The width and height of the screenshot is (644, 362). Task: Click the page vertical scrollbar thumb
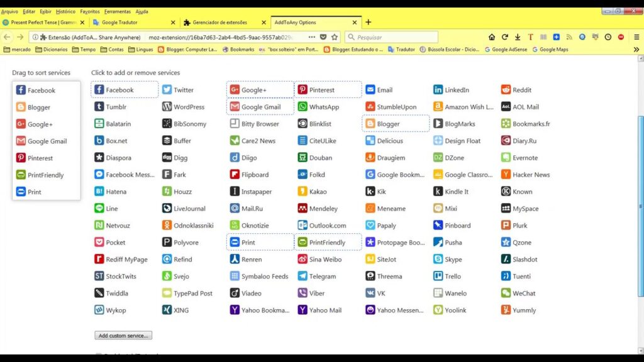click(641, 206)
